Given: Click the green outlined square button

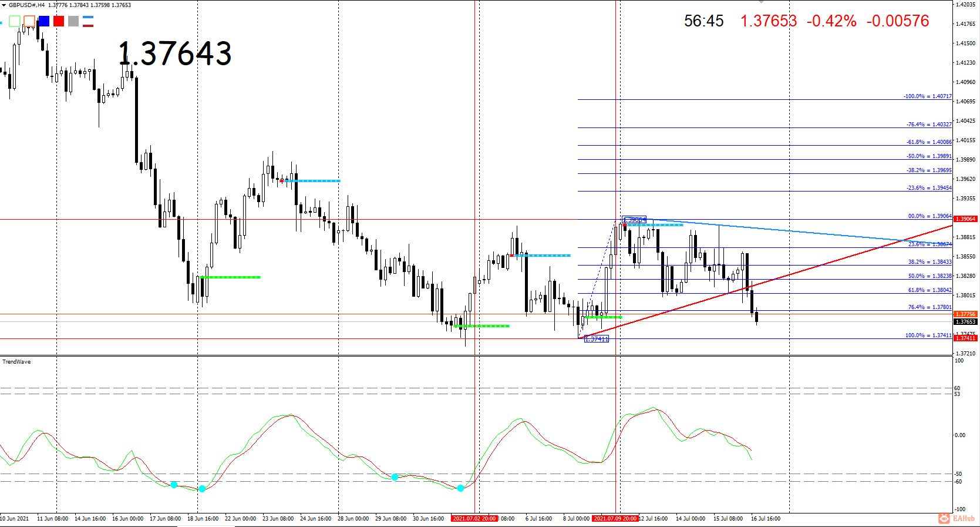Looking at the screenshot, I should point(15,22).
